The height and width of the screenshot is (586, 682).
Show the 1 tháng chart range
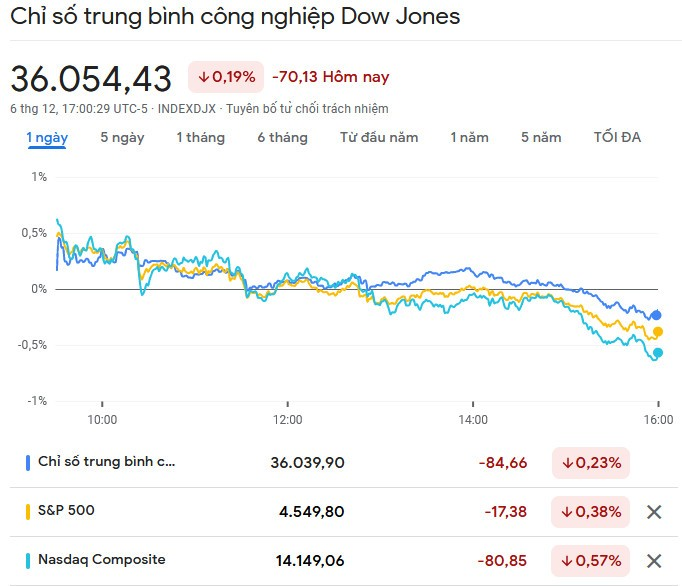[x=200, y=138]
